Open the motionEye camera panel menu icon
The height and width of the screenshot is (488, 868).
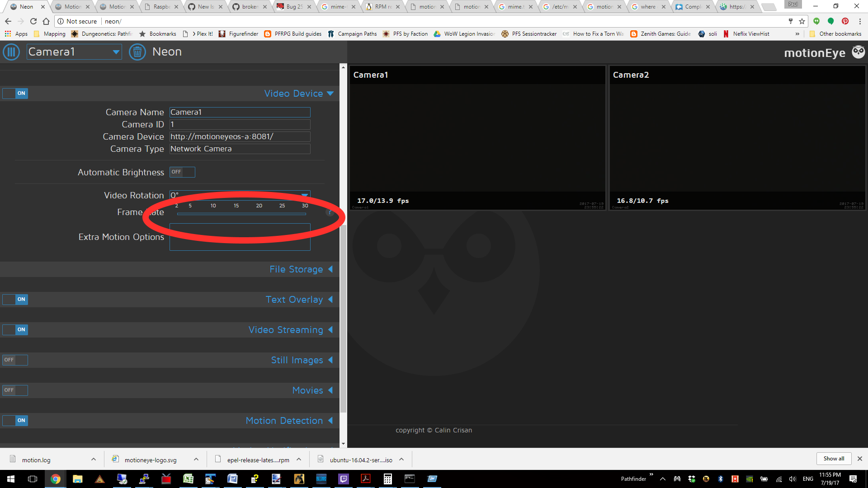coord(11,52)
